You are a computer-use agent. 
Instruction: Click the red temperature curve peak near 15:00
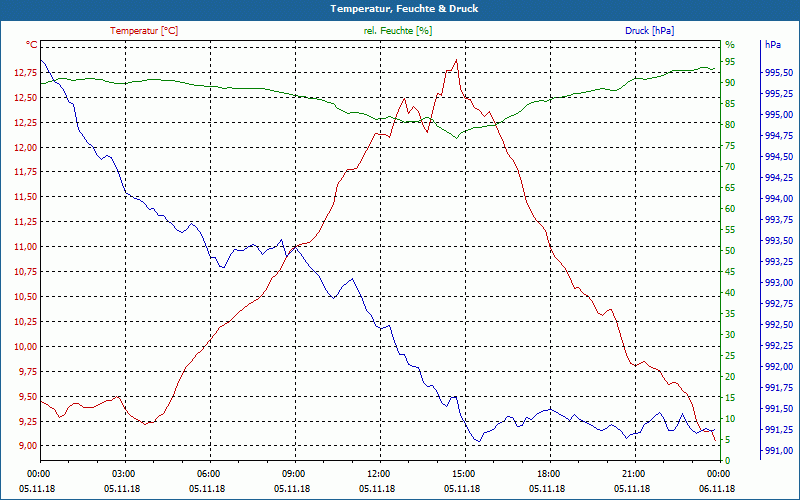coord(456,60)
